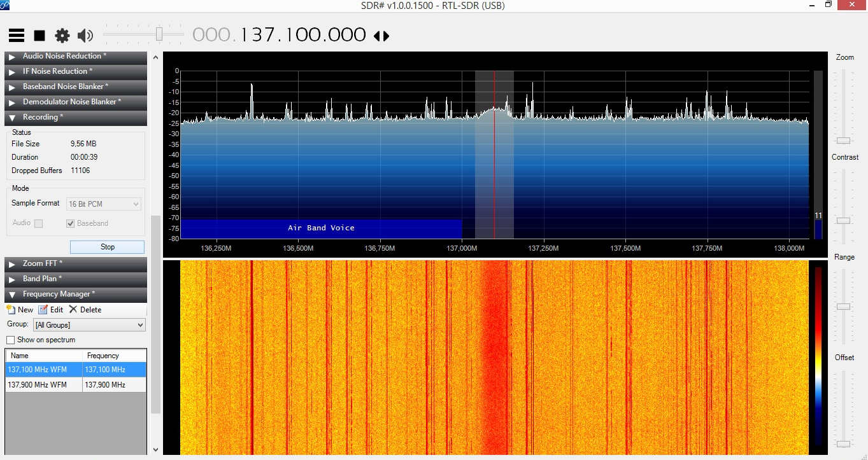Viewport: 868px width, 460px height.
Task: Expand the Zoom FFT panel
Action: [76, 263]
